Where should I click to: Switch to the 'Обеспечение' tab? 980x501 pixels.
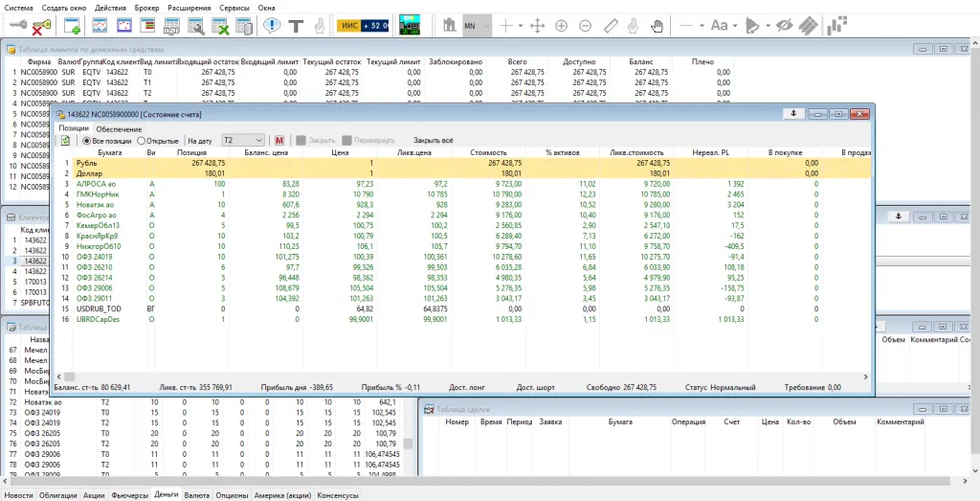119,128
